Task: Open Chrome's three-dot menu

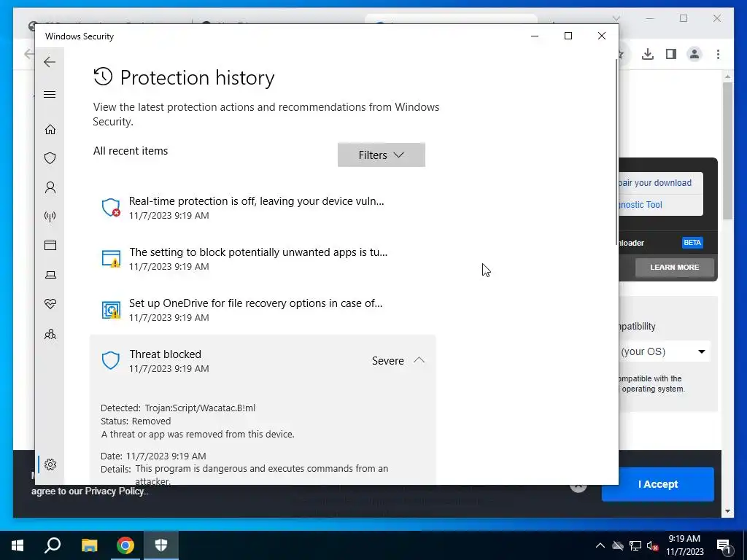Action: [x=718, y=54]
